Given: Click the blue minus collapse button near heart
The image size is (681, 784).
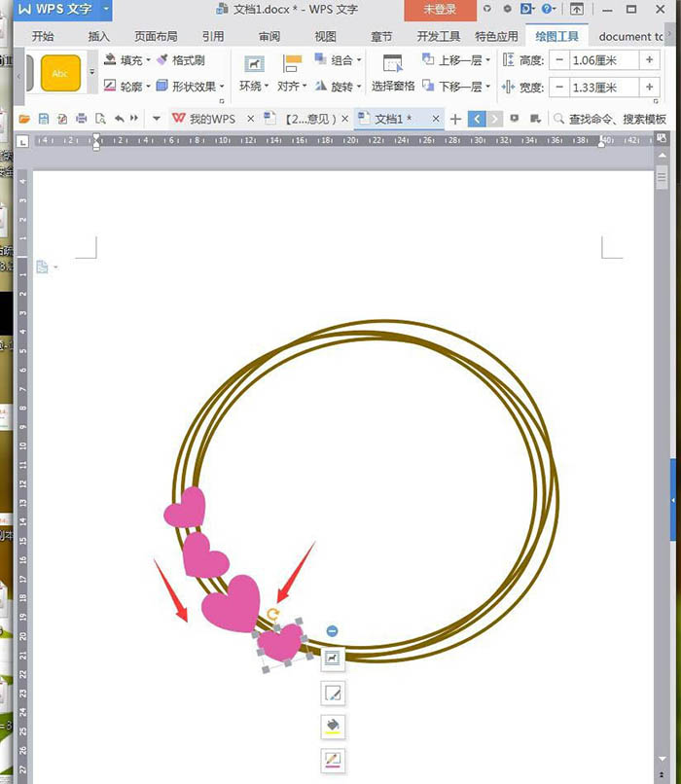Looking at the screenshot, I should [332, 631].
